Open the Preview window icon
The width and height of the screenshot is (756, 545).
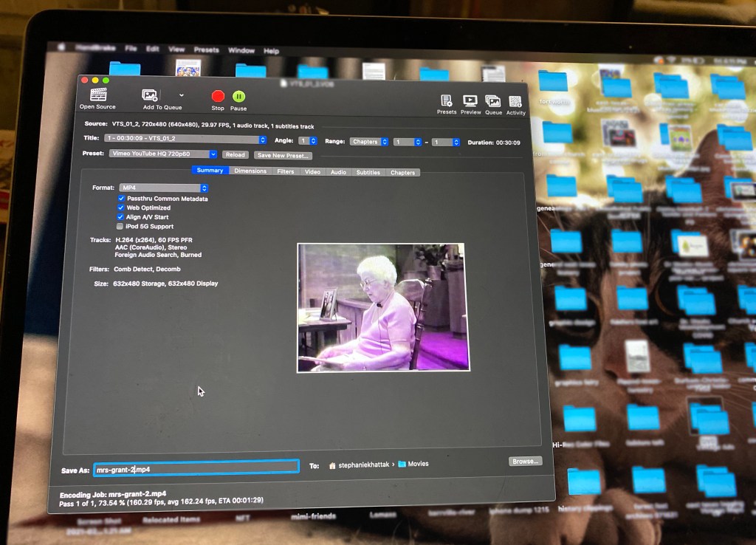coord(470,101)
